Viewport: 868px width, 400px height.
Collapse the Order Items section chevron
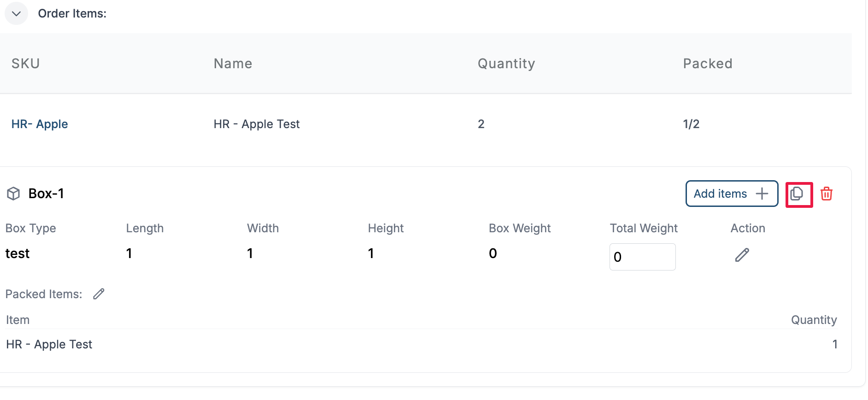16,14
